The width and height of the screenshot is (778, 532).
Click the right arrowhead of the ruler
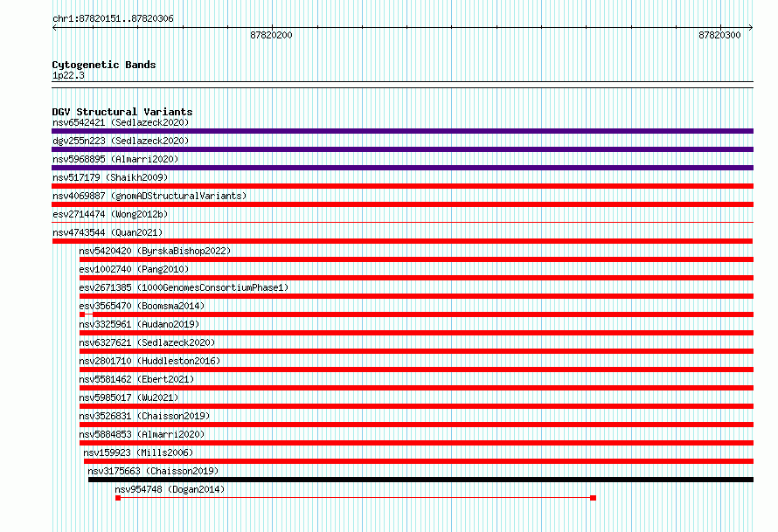coord(751,27)
